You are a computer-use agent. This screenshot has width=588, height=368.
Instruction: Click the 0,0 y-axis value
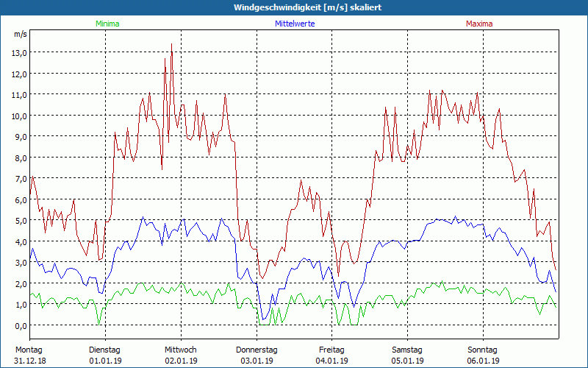tap(21, 325)
